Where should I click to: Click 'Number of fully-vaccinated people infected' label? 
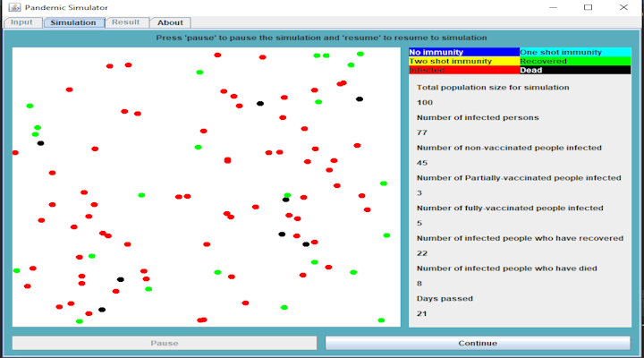point(510,208)
